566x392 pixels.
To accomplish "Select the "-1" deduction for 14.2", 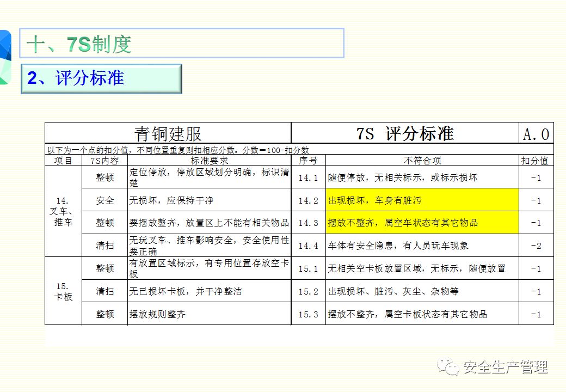I will click(536, 200).
